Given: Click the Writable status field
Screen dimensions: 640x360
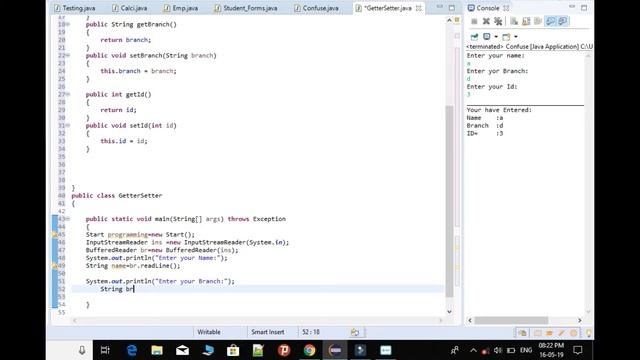Looking at the screenshot, I should point(209,332).
